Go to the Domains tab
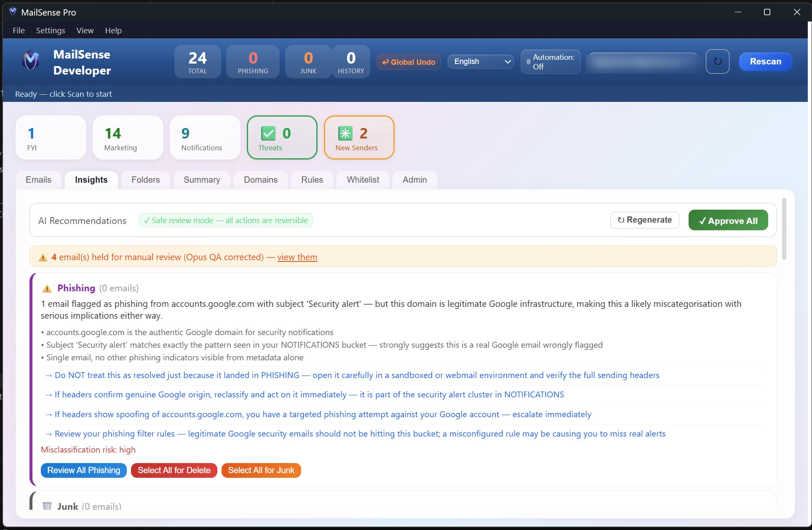The image size is (812, 530). [x=261, y=180]
